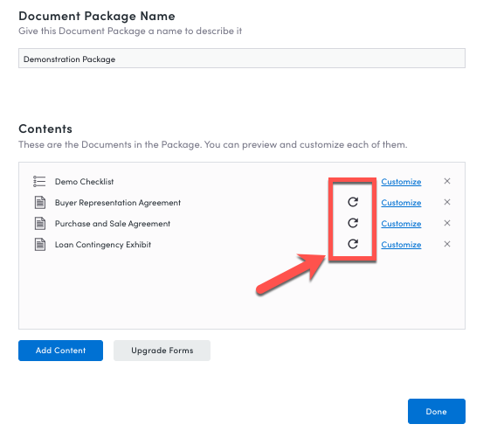The width and height of the screenshot is (504, 445).
Task: Click the Demo Checklist list icon
Action: click(39, 181)
